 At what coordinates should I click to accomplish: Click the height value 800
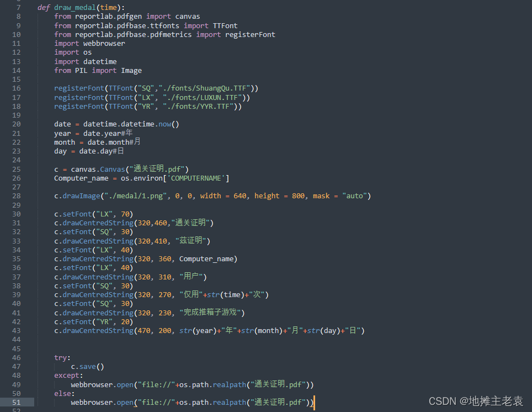point(298,196)
